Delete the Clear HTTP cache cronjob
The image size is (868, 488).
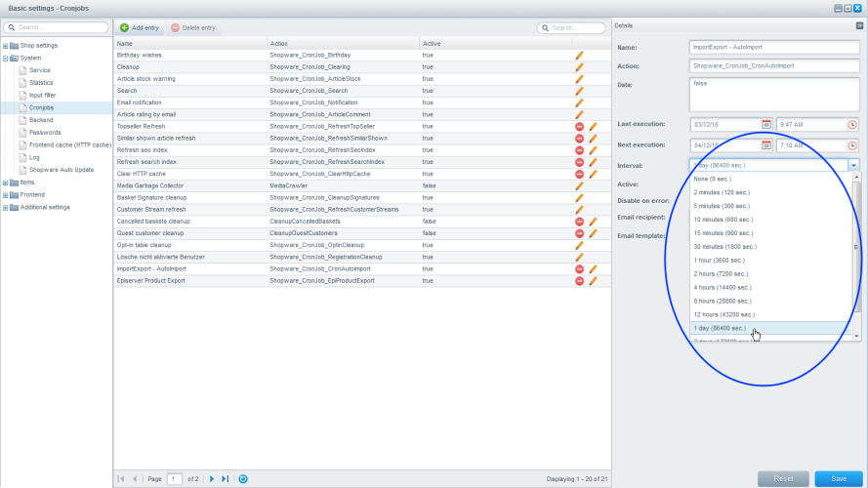point(579,175)
